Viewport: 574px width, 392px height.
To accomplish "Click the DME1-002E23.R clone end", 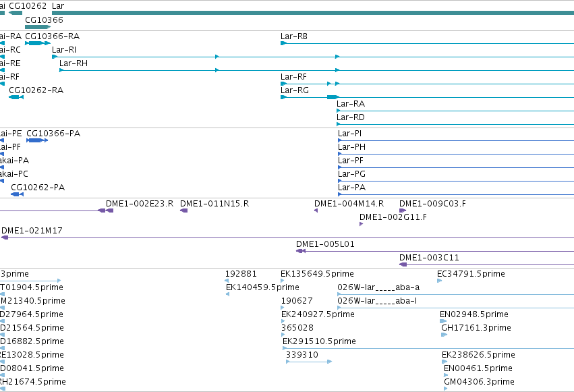I will 109,211.
